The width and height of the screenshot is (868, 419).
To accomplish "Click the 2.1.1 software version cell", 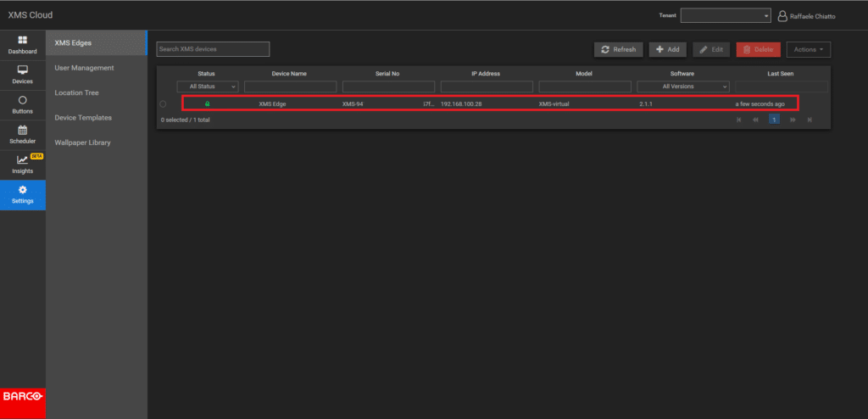I will (x=646, y=104).
